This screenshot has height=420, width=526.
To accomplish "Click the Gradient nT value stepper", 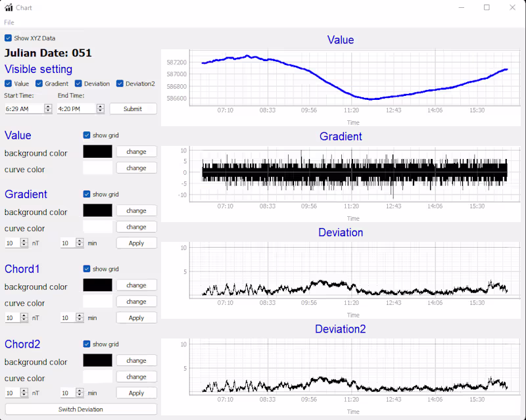I will click(24, 243).
